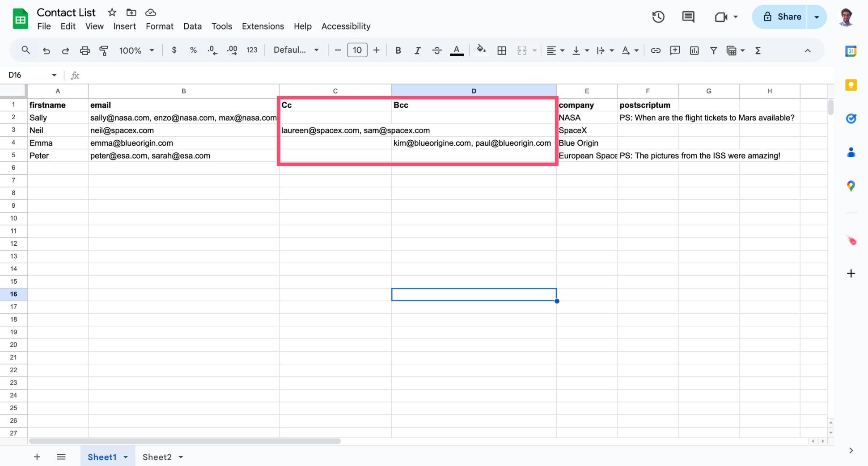Open filter views table icon dropdown
Screen dimensions: 868x466
click(736, 50)
